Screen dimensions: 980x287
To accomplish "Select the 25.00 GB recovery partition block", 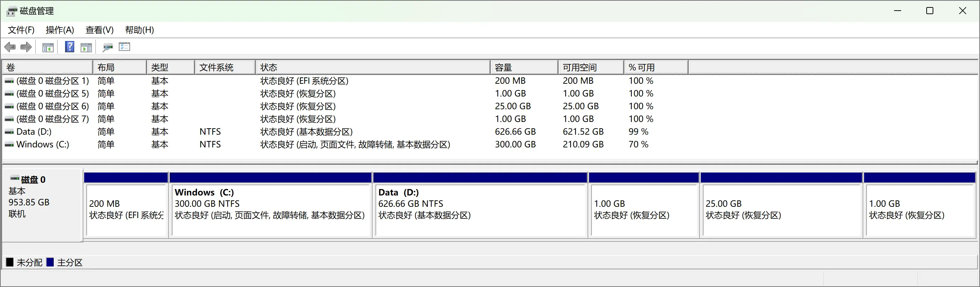I will click(x=781, y=211).
